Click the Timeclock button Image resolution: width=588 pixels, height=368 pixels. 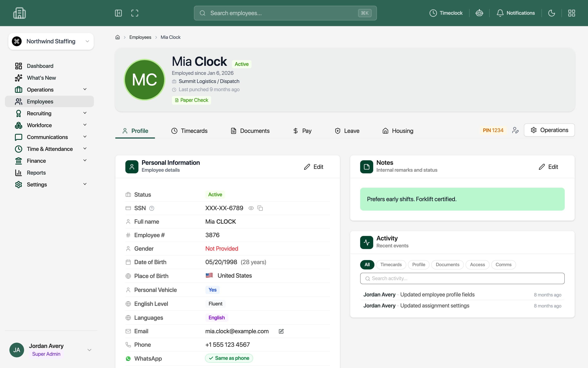(446, 13)
